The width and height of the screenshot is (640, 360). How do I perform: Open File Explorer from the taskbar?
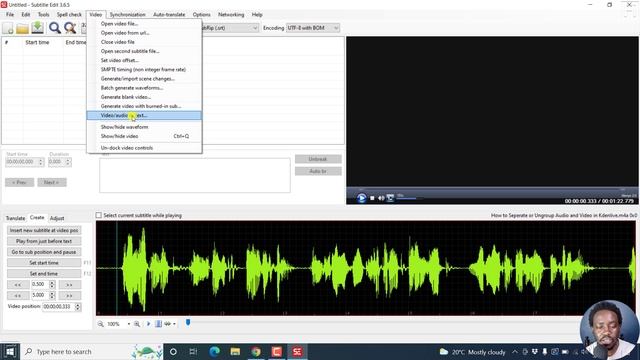(235, 351)
